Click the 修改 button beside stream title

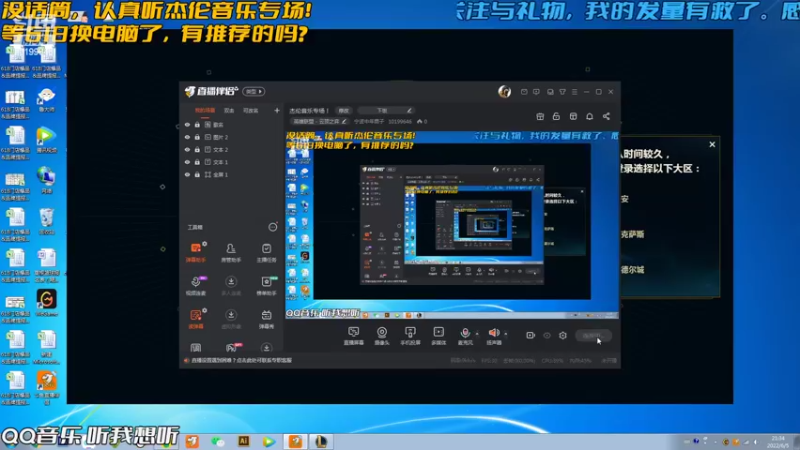344,111
